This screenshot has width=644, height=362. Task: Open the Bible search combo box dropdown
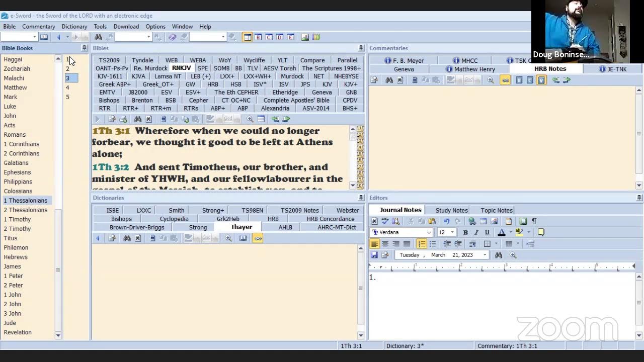(x=148, y=37)
